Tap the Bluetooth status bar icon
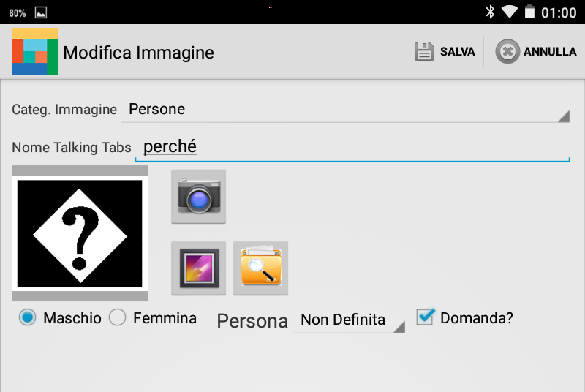Image resolution: width=585 pixels, height=392 pixels. click(x=489, y=12)
